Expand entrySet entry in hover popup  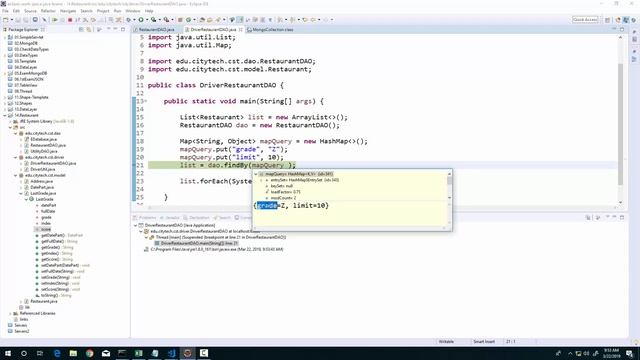[x=262, y=180]
